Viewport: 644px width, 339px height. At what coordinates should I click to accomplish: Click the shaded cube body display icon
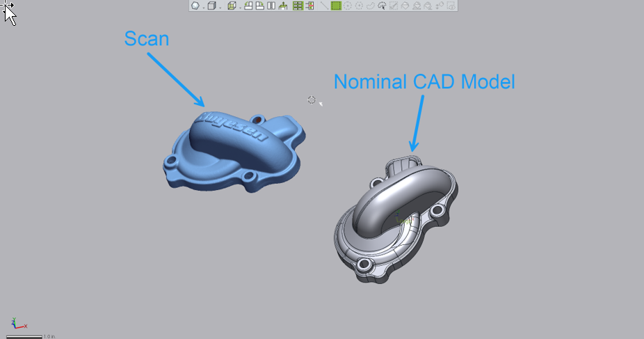[212, 6]
